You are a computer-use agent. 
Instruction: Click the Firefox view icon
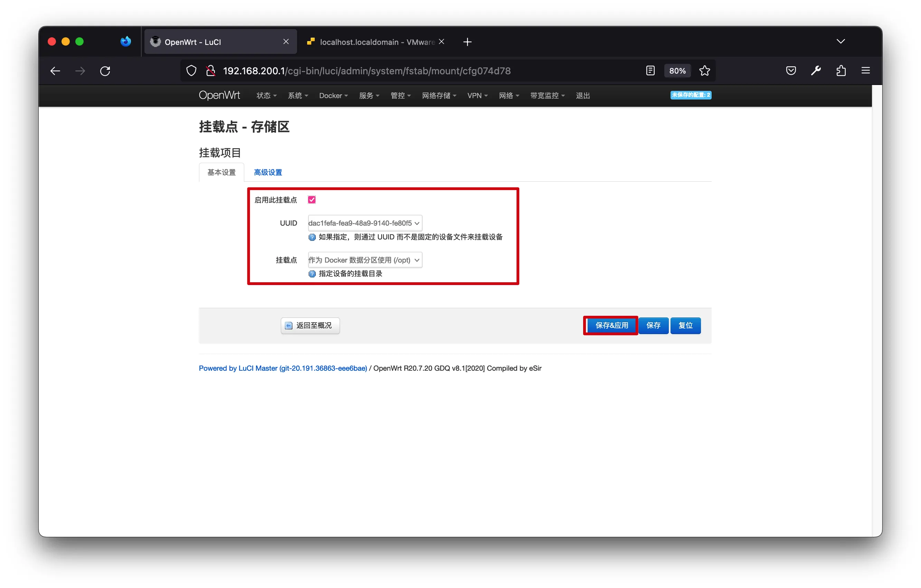tap(125, 41)
